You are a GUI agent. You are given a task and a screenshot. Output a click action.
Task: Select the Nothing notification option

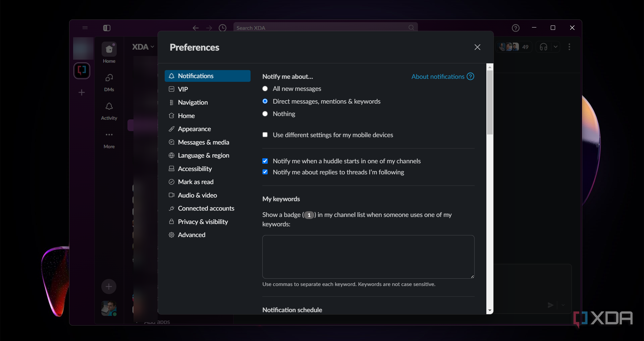pyautogui.click(x=265, y=114)
